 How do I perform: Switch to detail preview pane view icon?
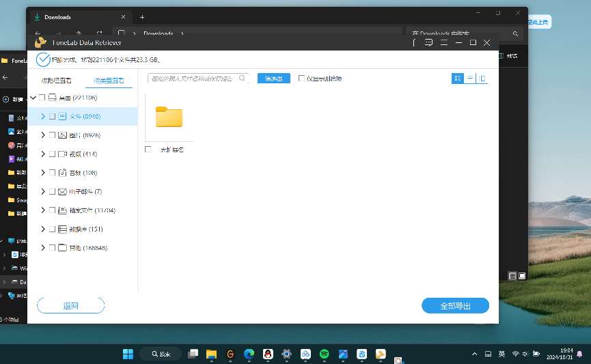(x=482, y=79)
